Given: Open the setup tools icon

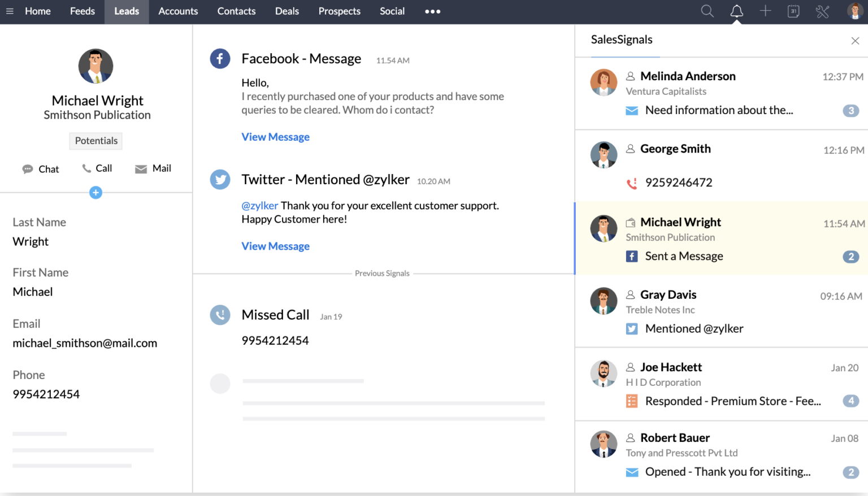Looking at the screenshot, I should click(822, 11).
